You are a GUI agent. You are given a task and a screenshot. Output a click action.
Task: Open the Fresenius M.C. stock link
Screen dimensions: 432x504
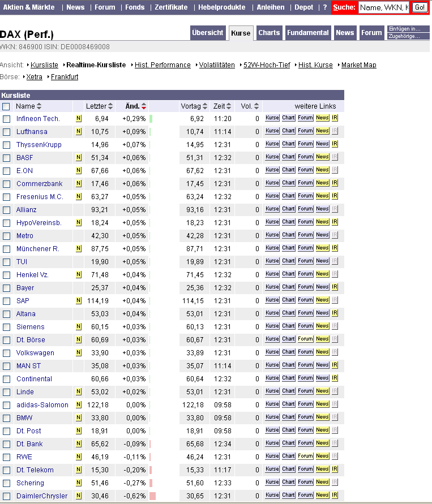click(x=40, y=197)
